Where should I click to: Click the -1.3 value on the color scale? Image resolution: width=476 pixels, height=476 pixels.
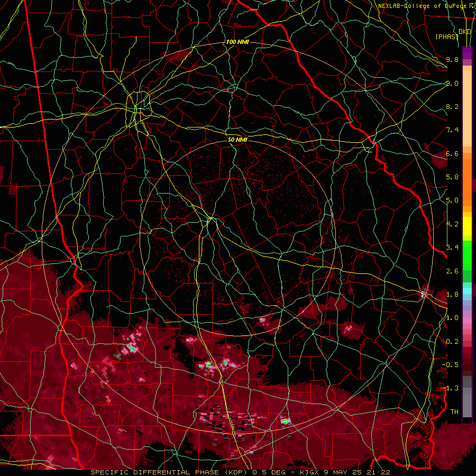(x=450, y=388)
